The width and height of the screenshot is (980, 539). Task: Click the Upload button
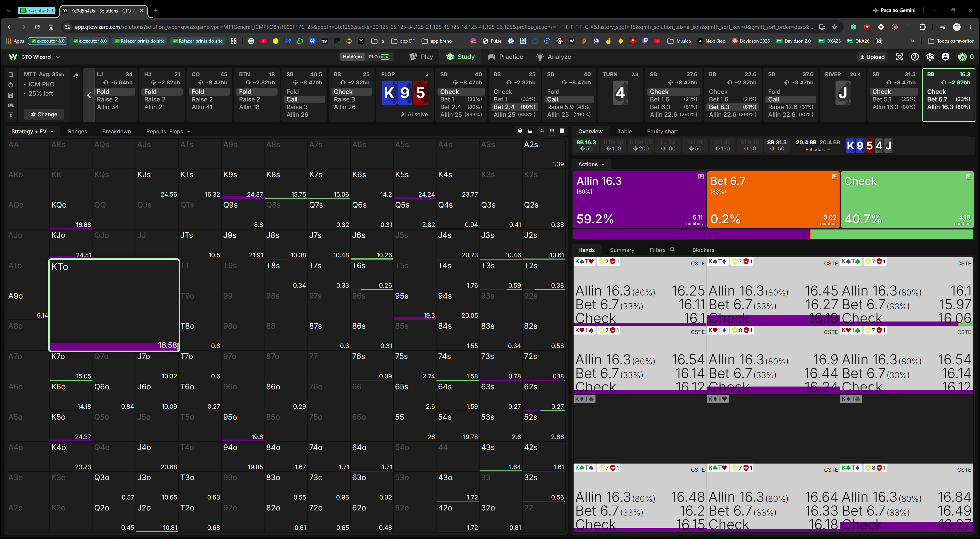point(872,57)
